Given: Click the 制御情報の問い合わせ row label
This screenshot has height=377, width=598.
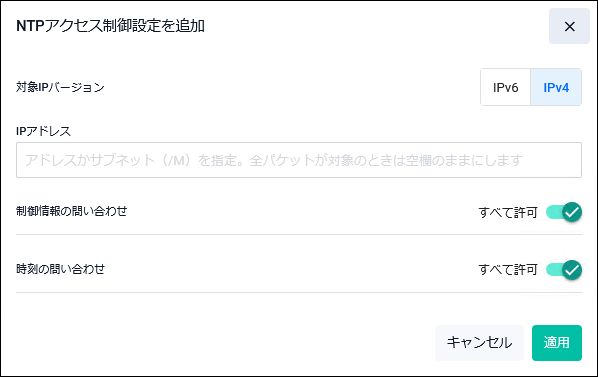Looking at the screenshot, I should click(72, 211).
